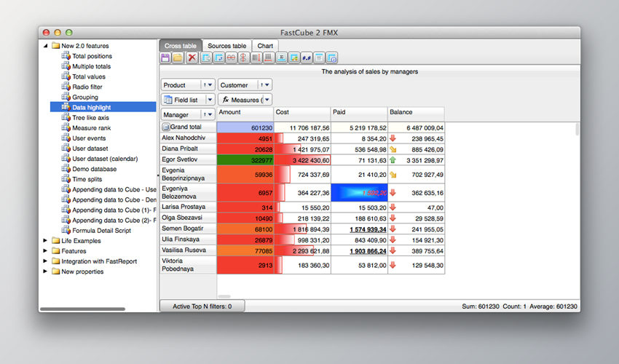Open the Measures dropdown arrow

[267, 100]
